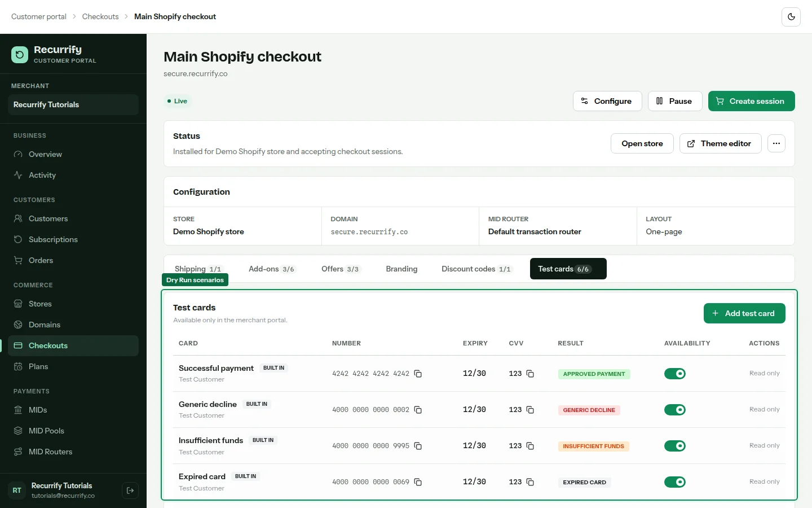This screenshot has height=508, width=812.
Task: Go to Activity in the sidebar
Action: pyautogui.click(x=73, y=175)
